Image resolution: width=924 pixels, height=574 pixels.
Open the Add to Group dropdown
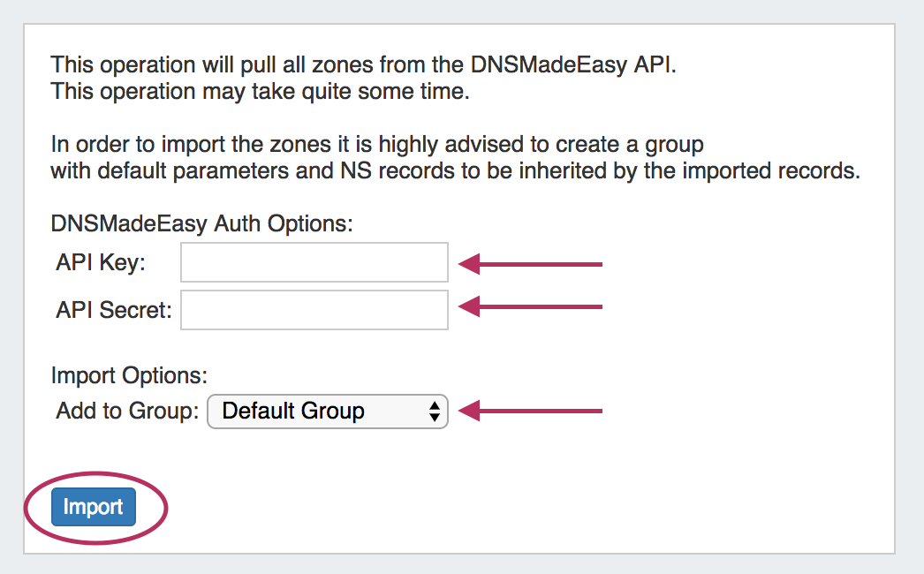click(x=327, y=411)
